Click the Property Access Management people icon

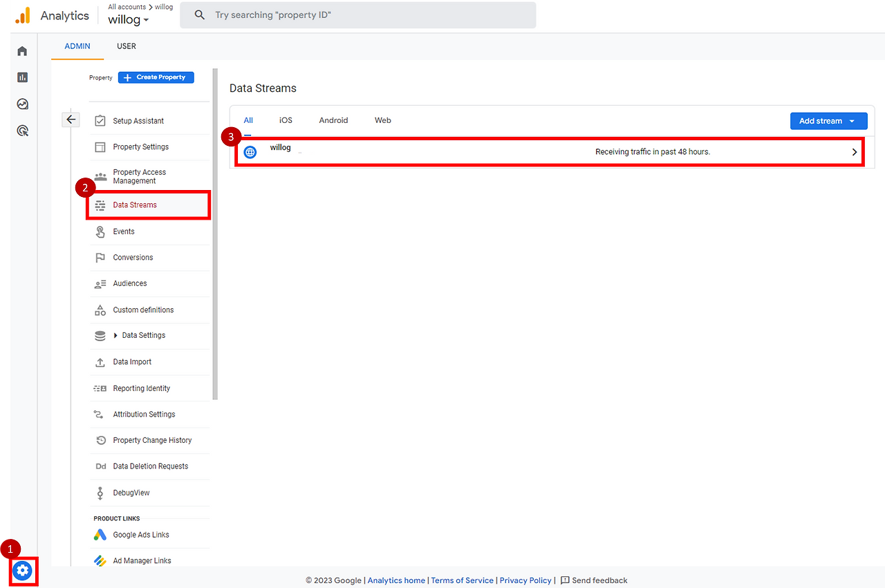click(100, 176)
